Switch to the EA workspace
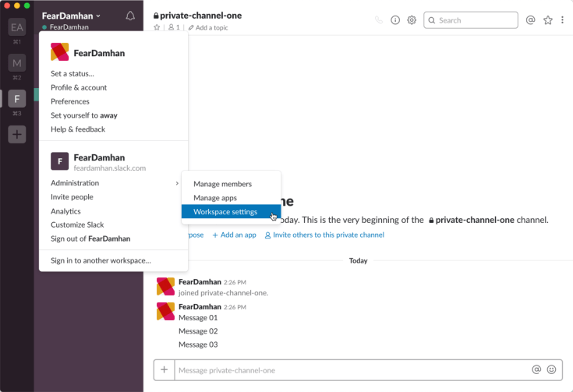The width and height of the screenshot is (573, 392). click(17, 27)
